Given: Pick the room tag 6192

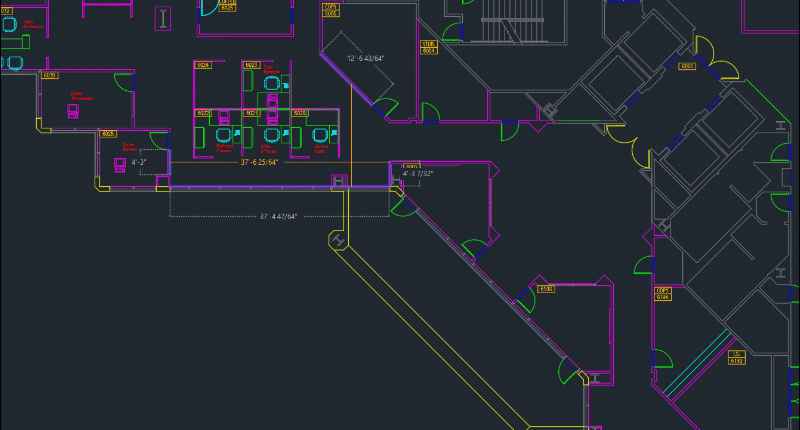Looking at the screenshot, I should tap(737, 357).
